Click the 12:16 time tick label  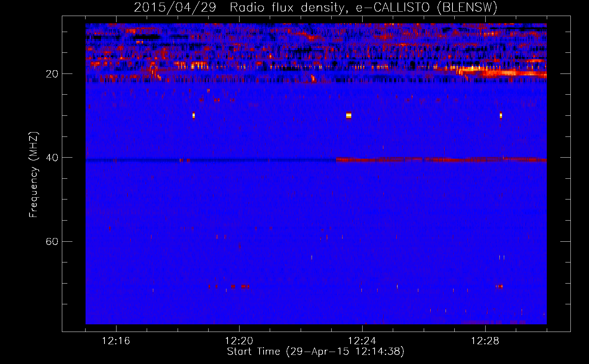pos(116,341)
